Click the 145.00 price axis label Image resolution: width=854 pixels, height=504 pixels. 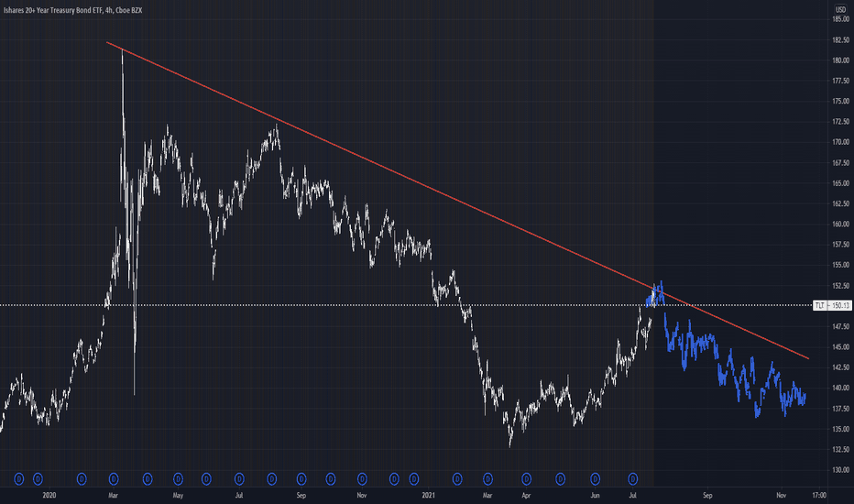[840, 346]
